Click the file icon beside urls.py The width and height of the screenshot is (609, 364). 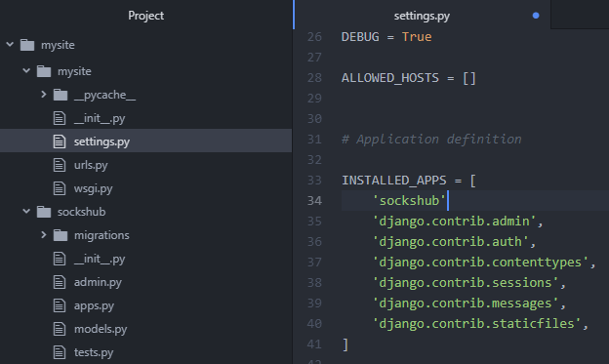tap(60, 165)
